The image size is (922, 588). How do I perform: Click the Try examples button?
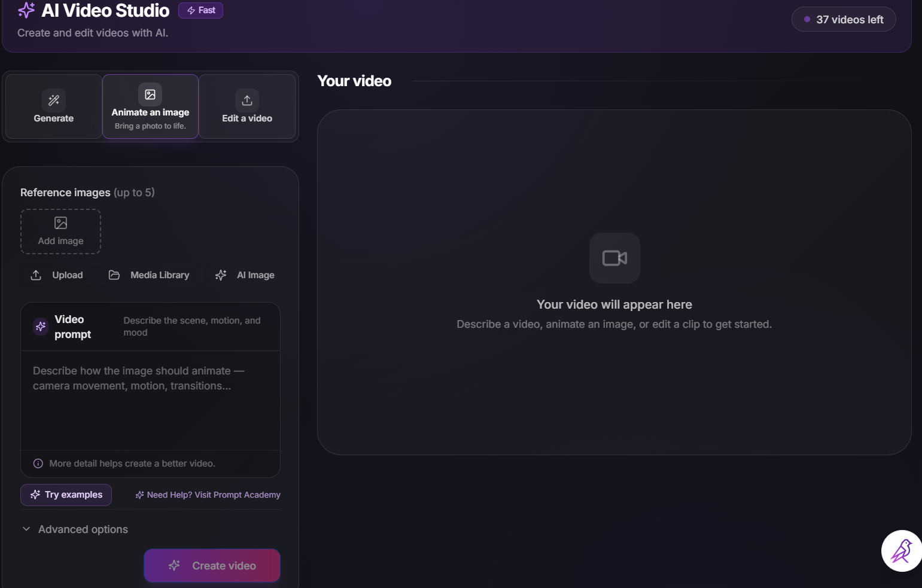pyautogui.click(x=66, y=495)
